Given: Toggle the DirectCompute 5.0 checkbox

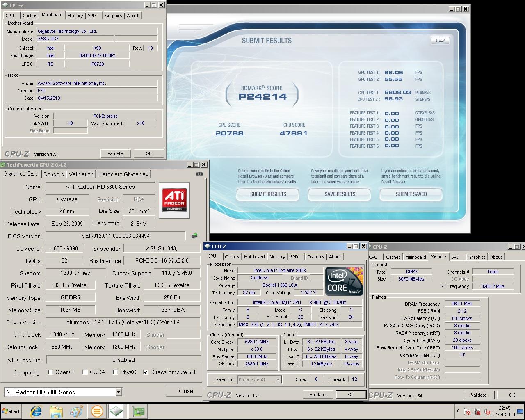Looking at the screenshot, I should [146, 372].
